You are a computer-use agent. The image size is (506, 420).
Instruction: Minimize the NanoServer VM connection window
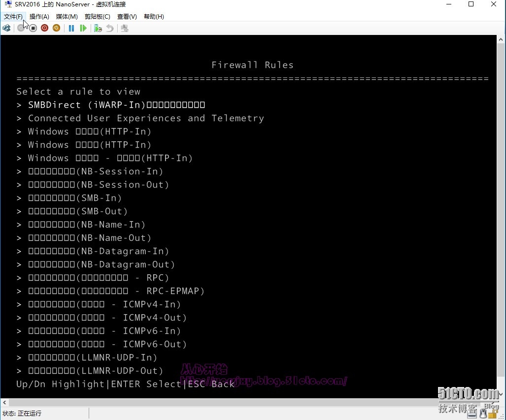[448, 4]
